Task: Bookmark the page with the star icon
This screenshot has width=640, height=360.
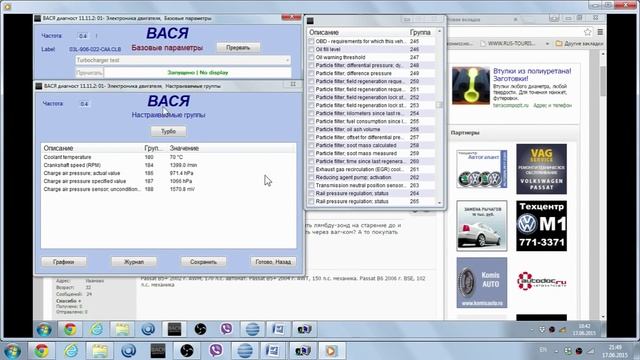Action: tap(587, 32)
